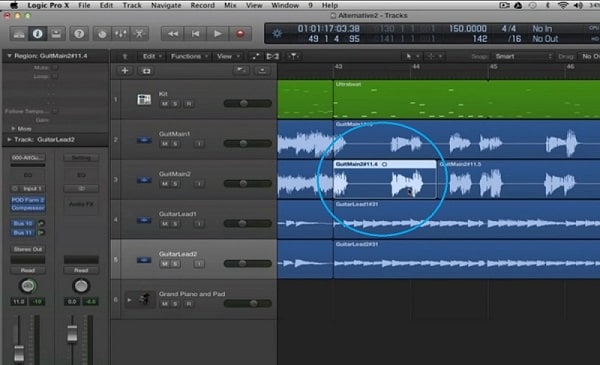Open the Input 1 slot menu
600x365 pixels.
[x=28, y=188]
